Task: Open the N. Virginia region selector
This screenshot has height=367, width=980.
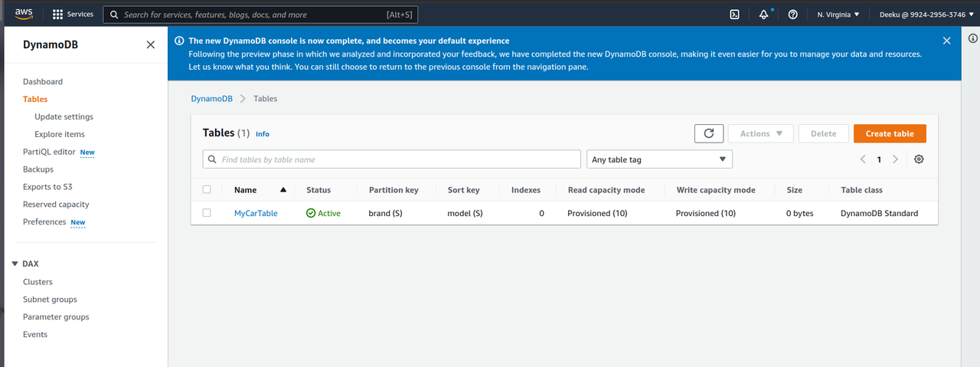Action: click(838, 15)
